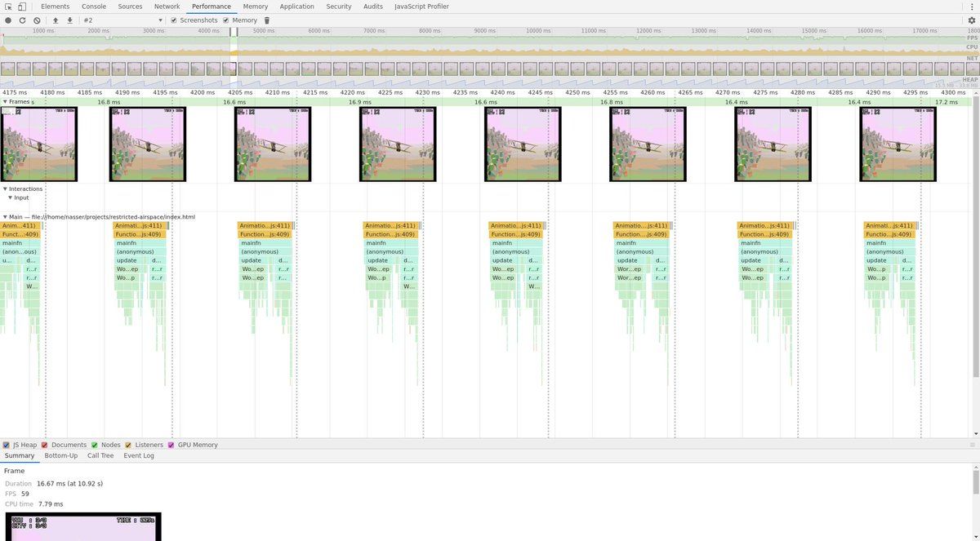
Task: Toggle the Screenshots checkbox
Action: coord(174,20)
